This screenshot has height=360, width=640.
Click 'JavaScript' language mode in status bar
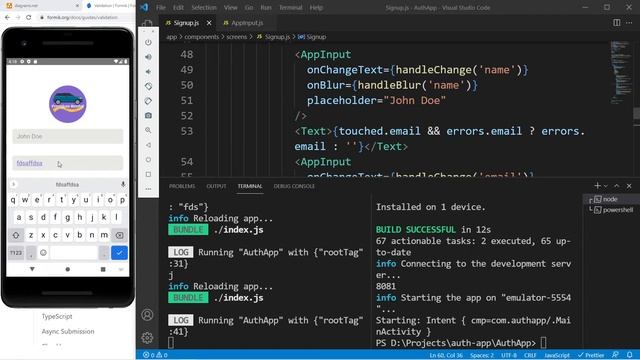point(557,355)
